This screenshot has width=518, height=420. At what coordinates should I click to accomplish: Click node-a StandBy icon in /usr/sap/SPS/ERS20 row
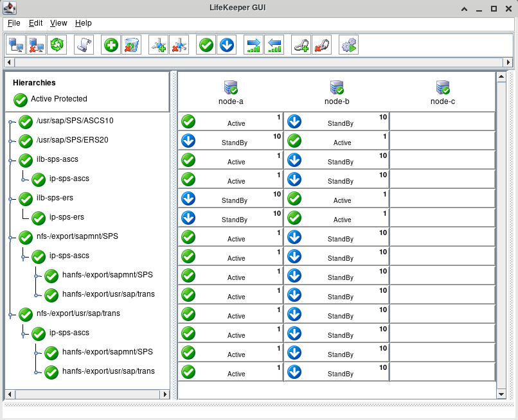click(x=188, y=141)
